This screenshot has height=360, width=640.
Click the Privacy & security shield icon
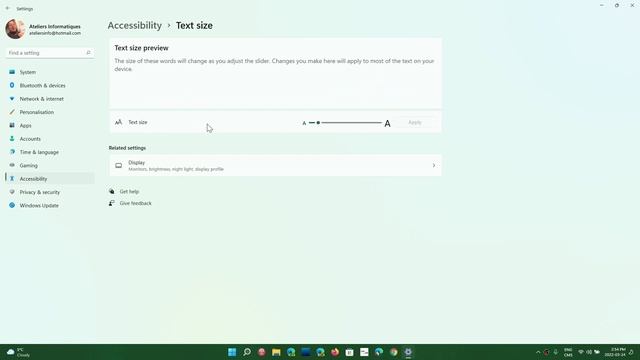tap(12, 192)
